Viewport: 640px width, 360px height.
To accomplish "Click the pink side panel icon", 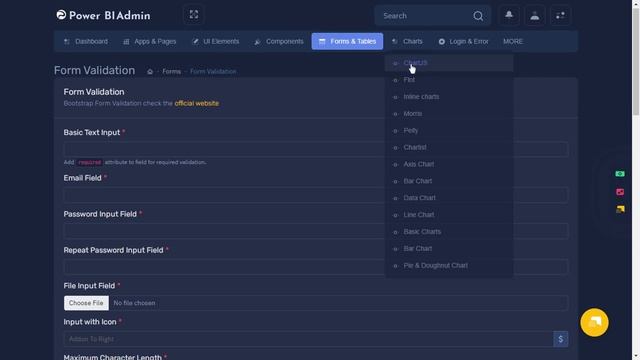I will 620,192.
